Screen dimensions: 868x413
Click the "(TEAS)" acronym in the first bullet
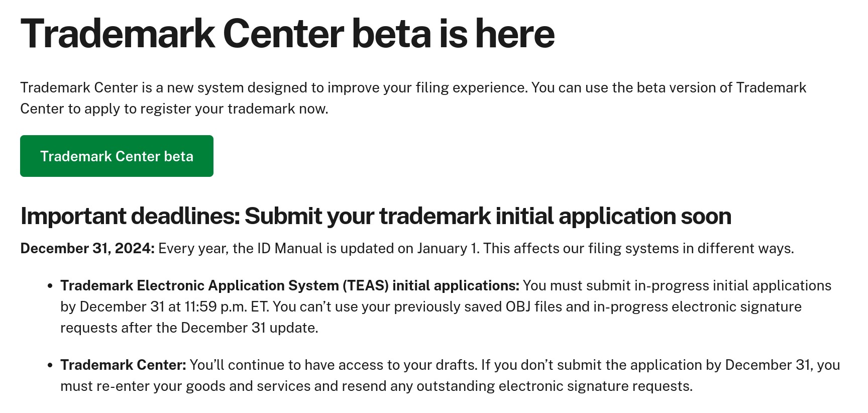click(x=366, y=286)
